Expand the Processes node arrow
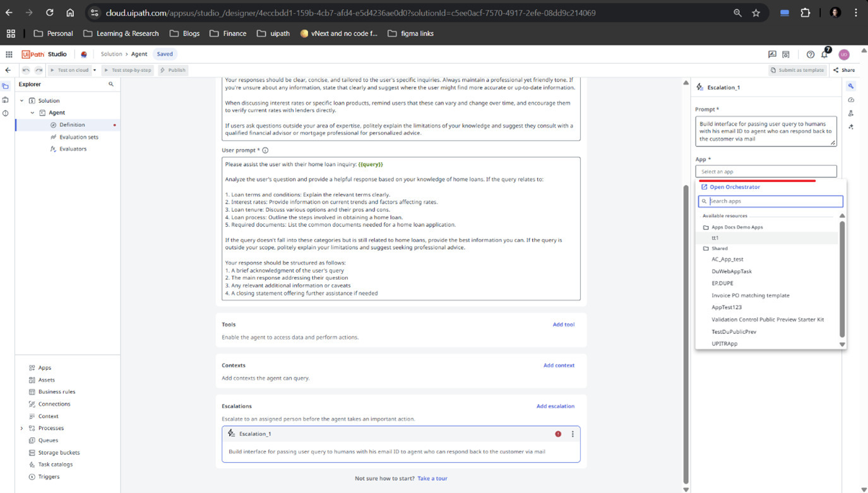Viewport: 868px width, 493px height. click(x=21, y=428)
